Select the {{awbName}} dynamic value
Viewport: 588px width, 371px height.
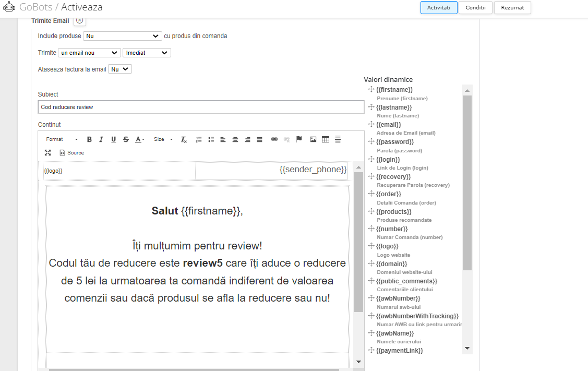point(395,333)
